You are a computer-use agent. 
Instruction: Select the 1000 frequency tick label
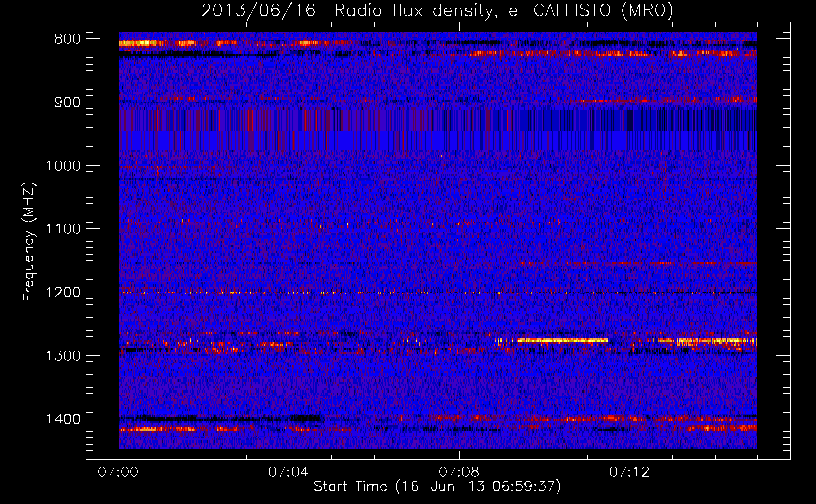63,166
